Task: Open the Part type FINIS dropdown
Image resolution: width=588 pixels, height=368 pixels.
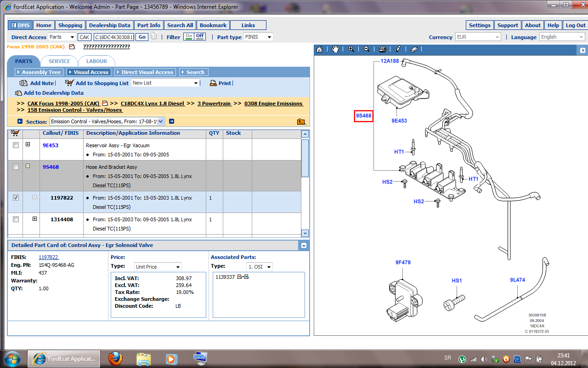Action: pos(258,37)
